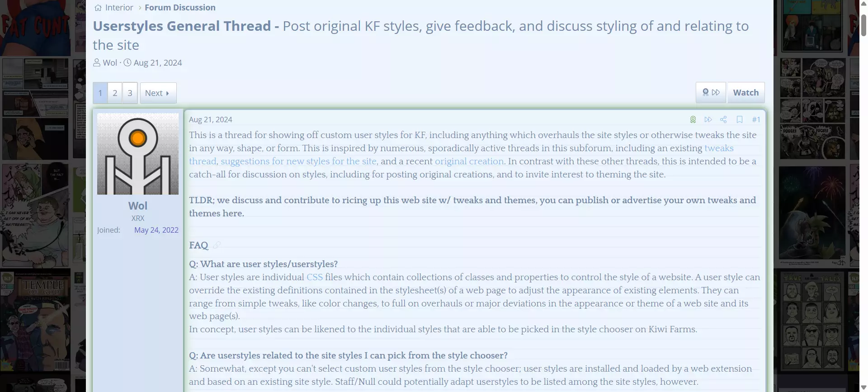Click the page scrollbar's down arrow

point(863,387)
